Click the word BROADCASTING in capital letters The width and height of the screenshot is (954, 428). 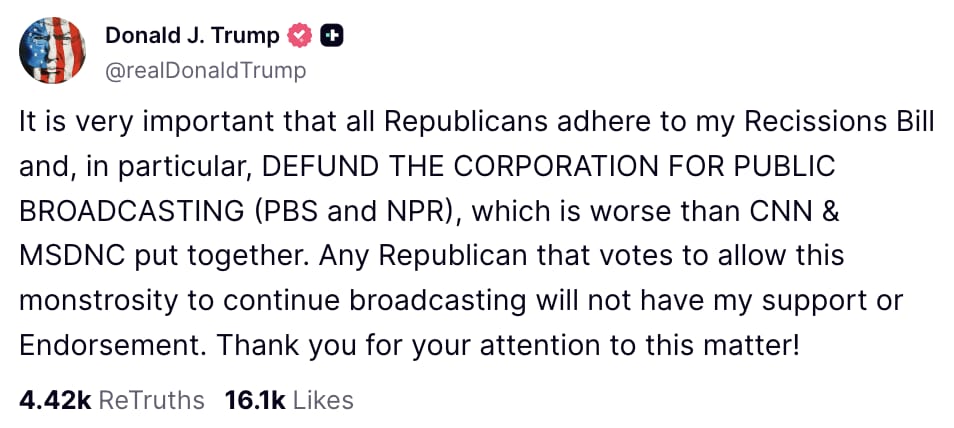click(x=131, y=211)
